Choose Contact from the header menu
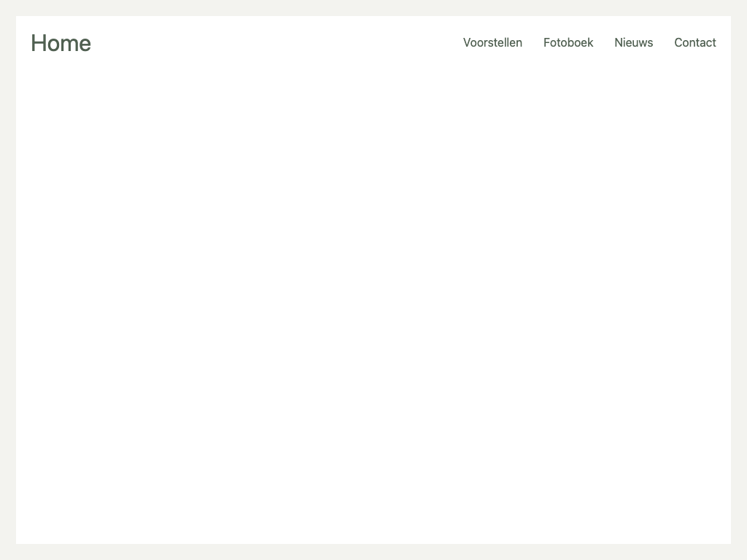Viewport: 747px width, 560px height. 694,42
